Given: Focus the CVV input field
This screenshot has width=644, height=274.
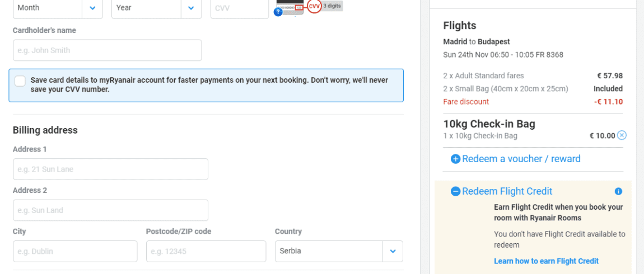Looking at the screenshot, I should coord(240,8).
